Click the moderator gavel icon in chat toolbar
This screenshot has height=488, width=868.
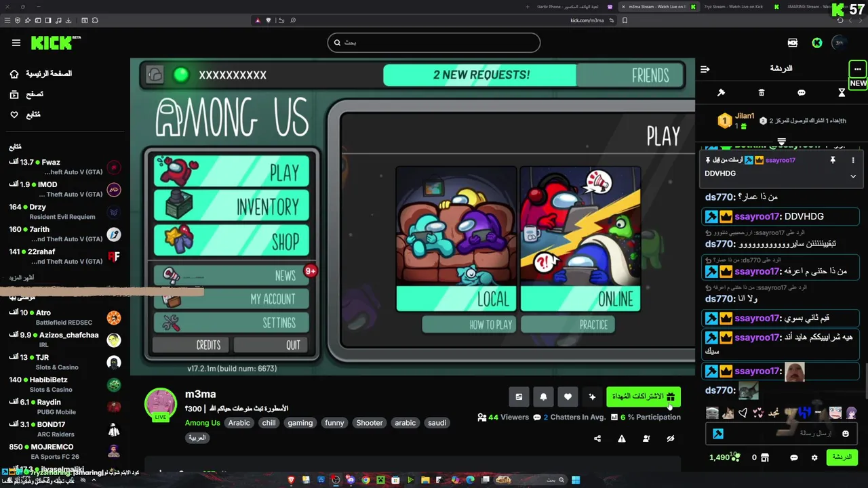tap(721, 92)
